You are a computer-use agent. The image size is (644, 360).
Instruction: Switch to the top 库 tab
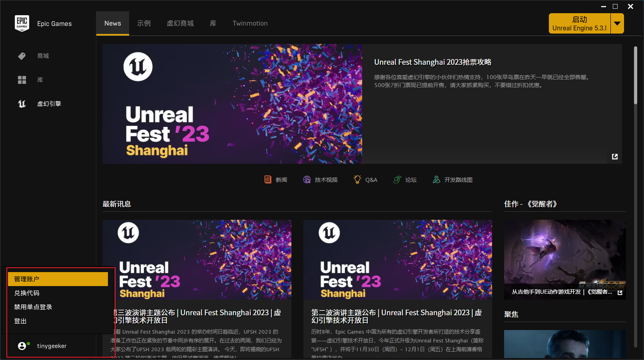[x=213, y=23]
